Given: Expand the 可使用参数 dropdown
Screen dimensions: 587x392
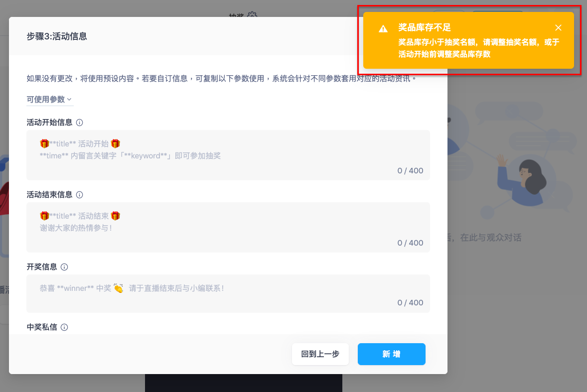Looking at the screenshot, I should point(50,100).
